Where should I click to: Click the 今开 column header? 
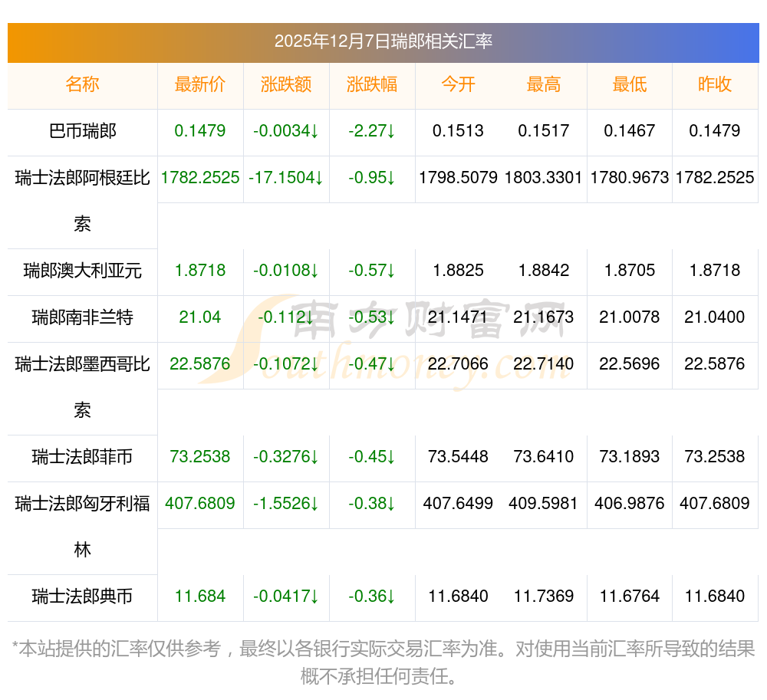pyautogui.click(x=458, y=85)
